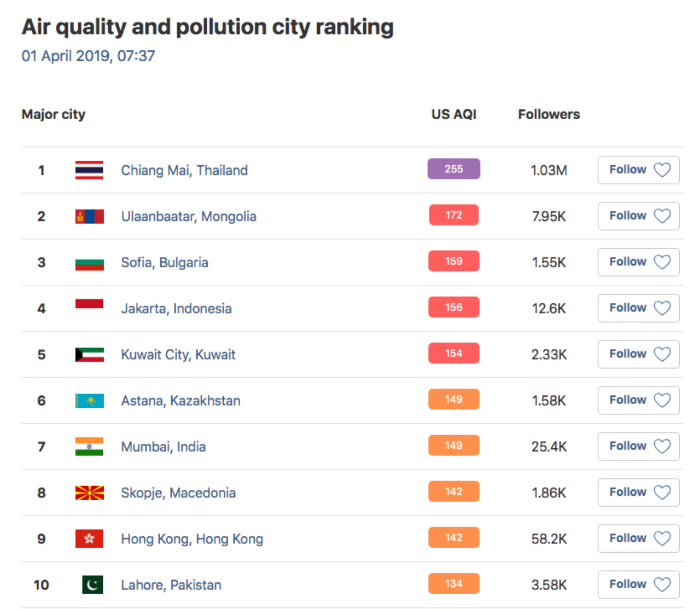Click the Mongolia flag icon
Viewport: 700px width, 609px height.
(89, 216)
